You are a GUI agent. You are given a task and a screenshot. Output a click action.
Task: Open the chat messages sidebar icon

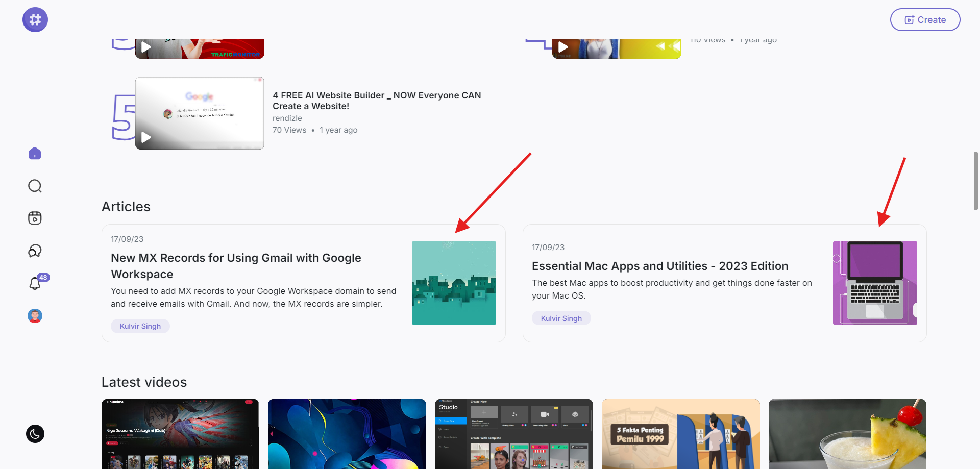coord(35,251)
